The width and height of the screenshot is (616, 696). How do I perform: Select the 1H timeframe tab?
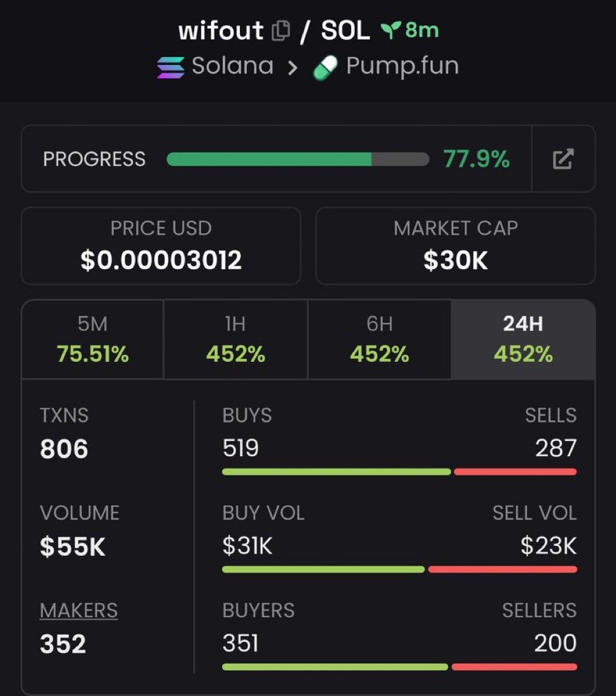(235, 339)
